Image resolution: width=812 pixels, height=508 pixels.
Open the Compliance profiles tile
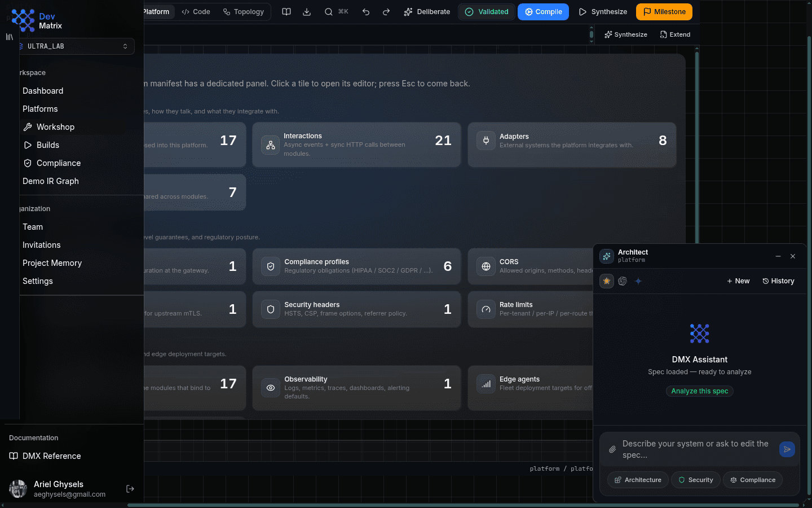(x=356, y=266)
